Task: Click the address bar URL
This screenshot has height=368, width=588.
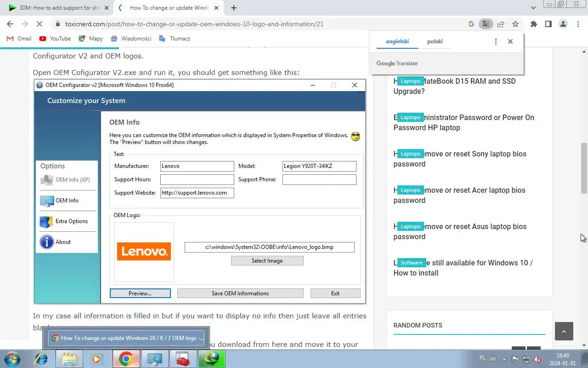Action: [x=194, y=24]
